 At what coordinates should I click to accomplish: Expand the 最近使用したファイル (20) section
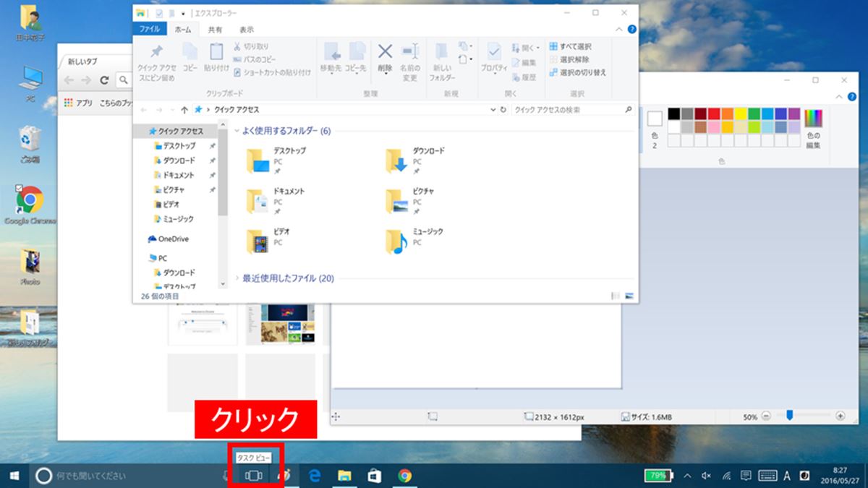click(237, 278)
